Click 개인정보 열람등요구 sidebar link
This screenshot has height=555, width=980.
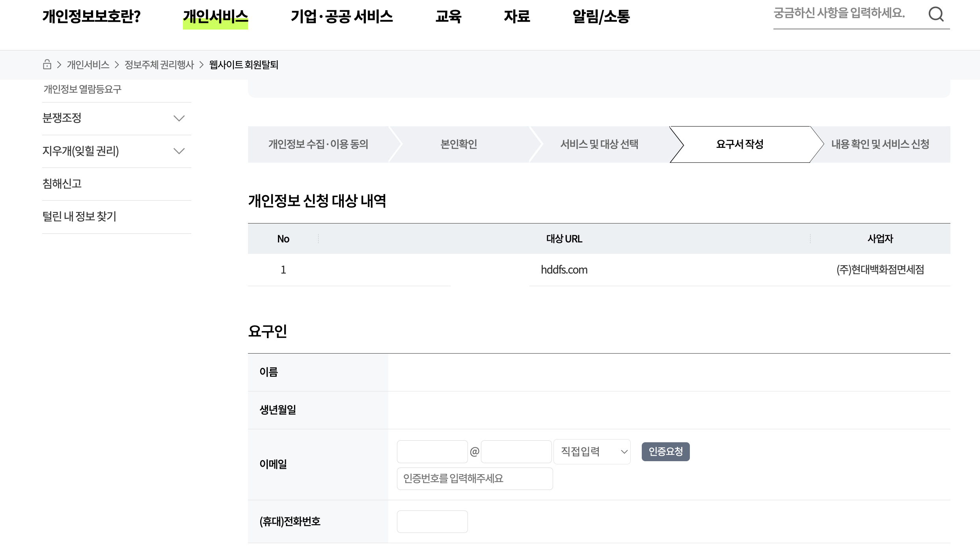pyautogui.click(x=82, y=89)
